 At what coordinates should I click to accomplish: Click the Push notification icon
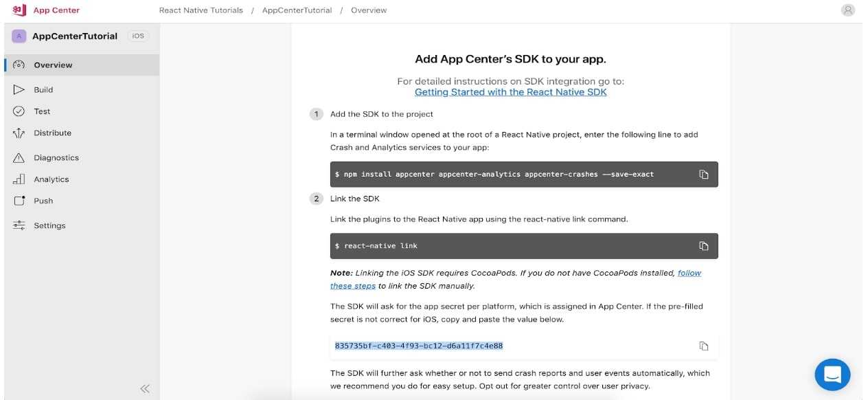[x=19, y=201]
